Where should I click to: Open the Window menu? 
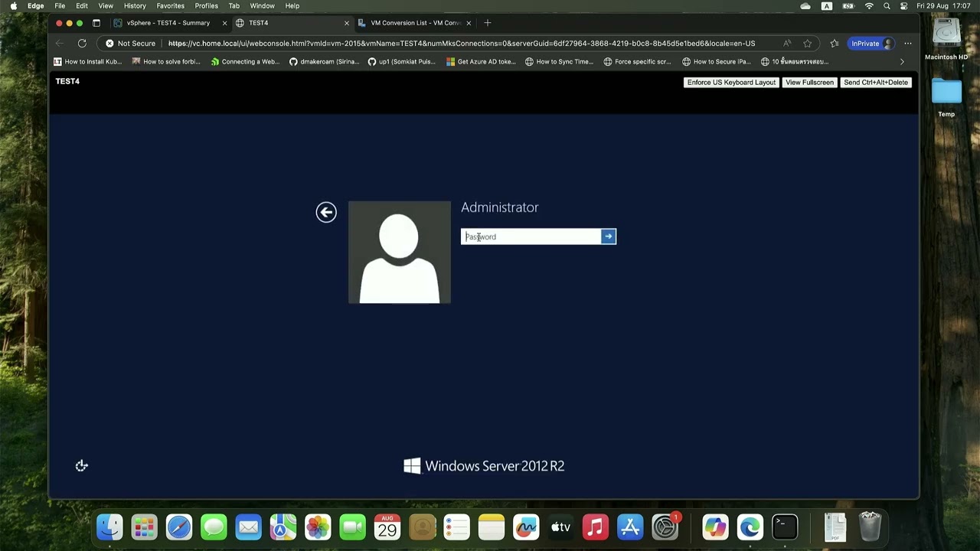[262, 6]
